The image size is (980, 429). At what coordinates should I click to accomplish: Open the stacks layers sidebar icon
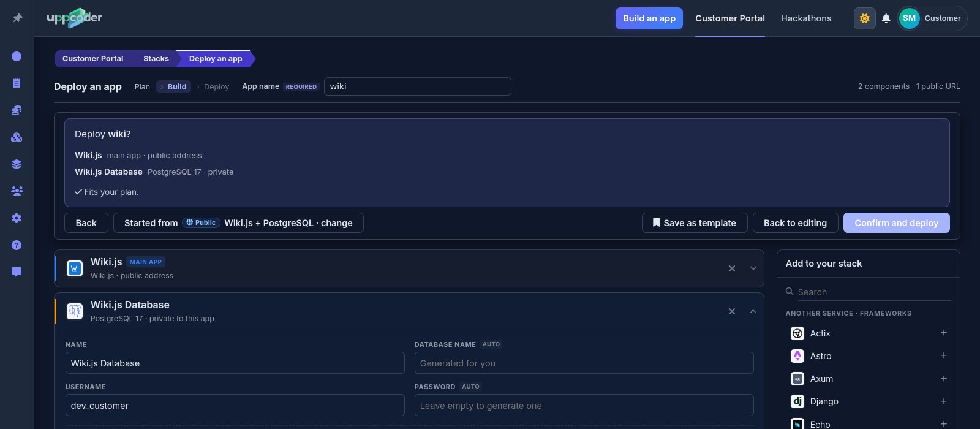click(x=17, y=164)
